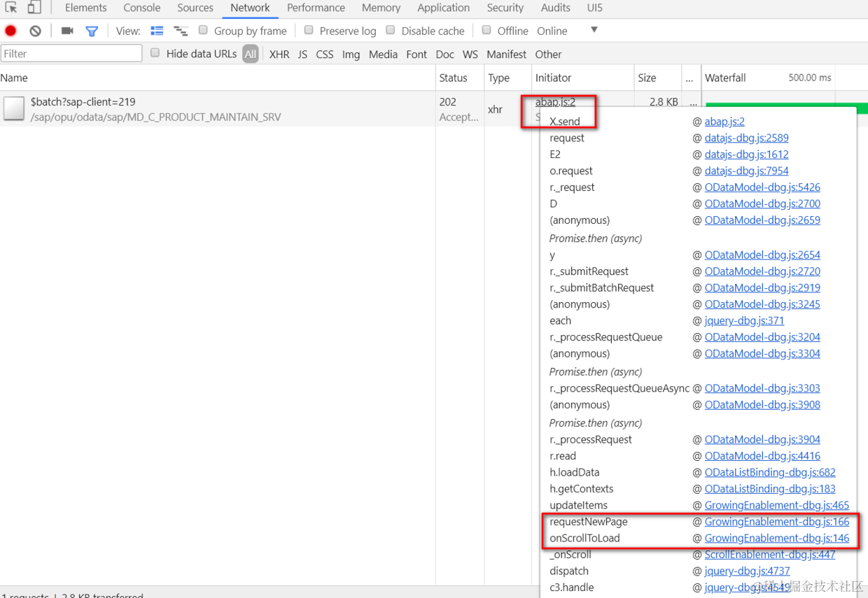868x598 pixels.
Task: Clear the network log icon
Action: (x=35, y=31)
